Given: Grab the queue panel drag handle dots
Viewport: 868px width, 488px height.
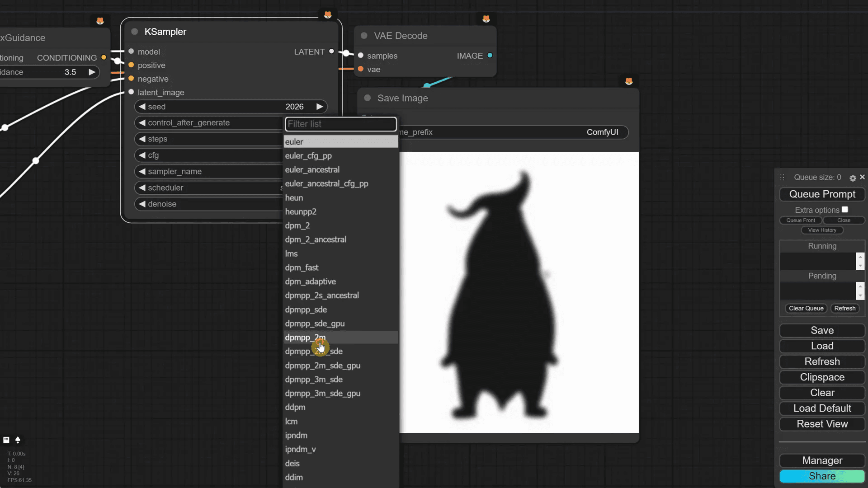Looking at the screenshot, I should (782, 178).
